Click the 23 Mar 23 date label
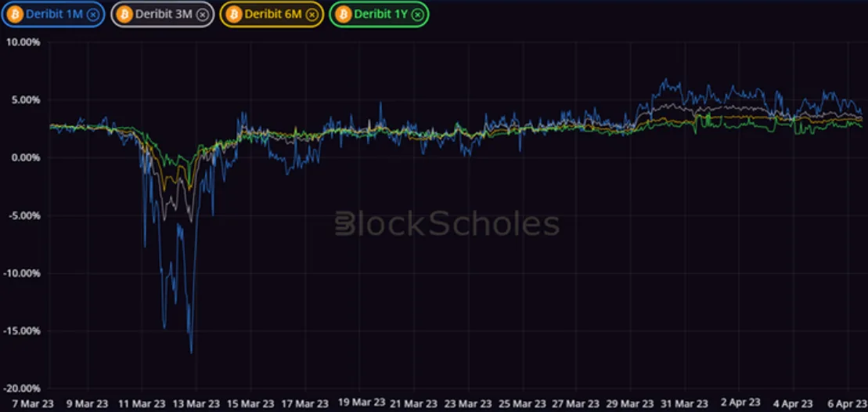This screenshot has height=412, width=868. pos(468,403)
